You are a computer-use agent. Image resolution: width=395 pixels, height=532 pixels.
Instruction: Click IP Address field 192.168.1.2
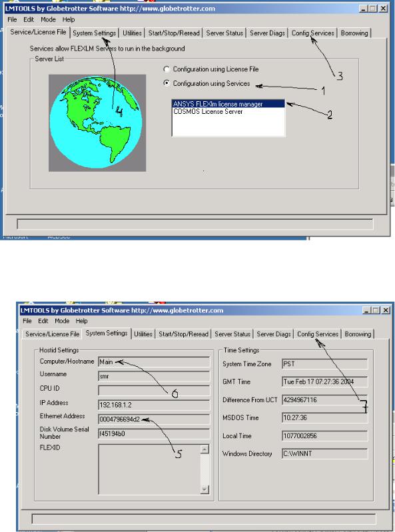click(154, 405)
